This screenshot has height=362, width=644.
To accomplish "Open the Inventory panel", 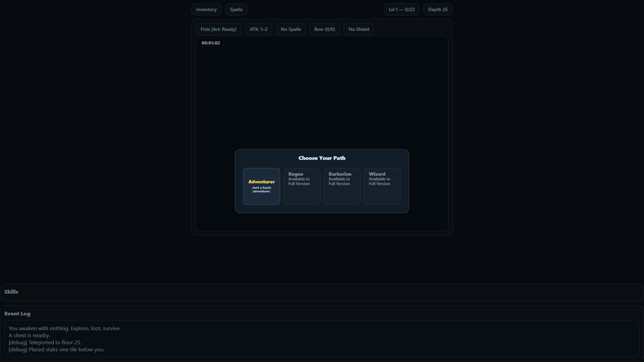I will click(x=206, y=9).
